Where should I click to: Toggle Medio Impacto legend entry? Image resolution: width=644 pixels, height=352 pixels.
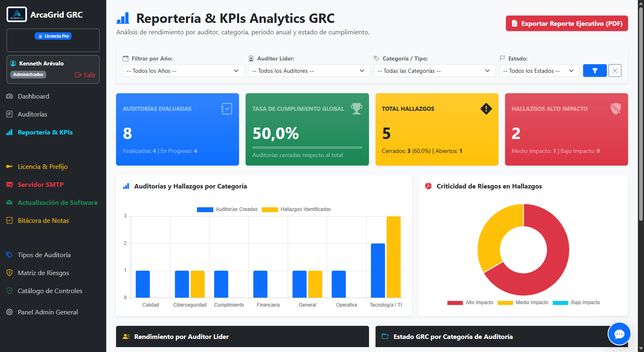click(x=523, y=303)
